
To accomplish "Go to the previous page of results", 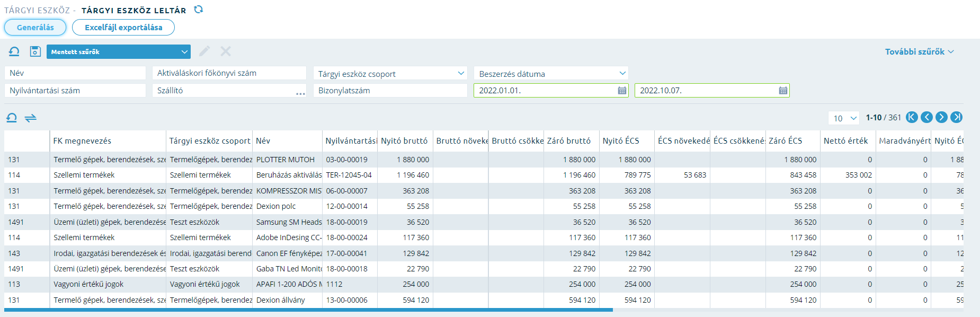I will (926, 117).
